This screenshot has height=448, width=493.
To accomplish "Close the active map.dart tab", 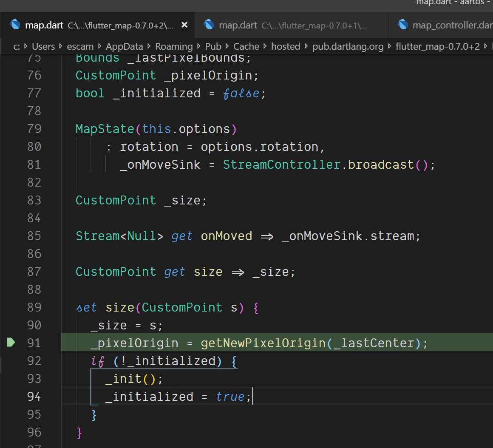I will pos(184,24).
